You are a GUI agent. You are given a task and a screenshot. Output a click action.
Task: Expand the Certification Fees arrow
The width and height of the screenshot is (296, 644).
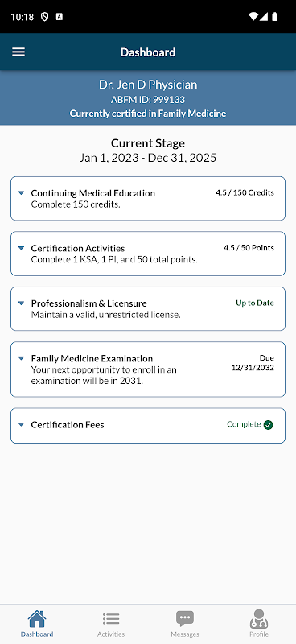(x=22, y=425)
